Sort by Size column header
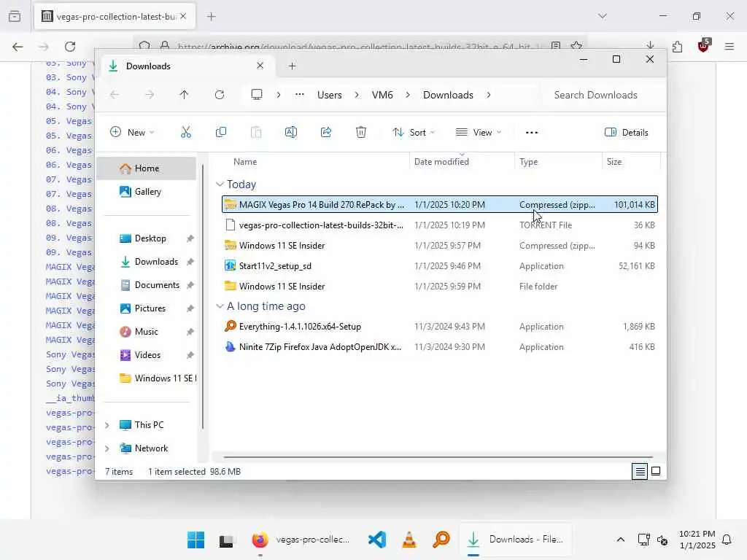 point(631,161)
